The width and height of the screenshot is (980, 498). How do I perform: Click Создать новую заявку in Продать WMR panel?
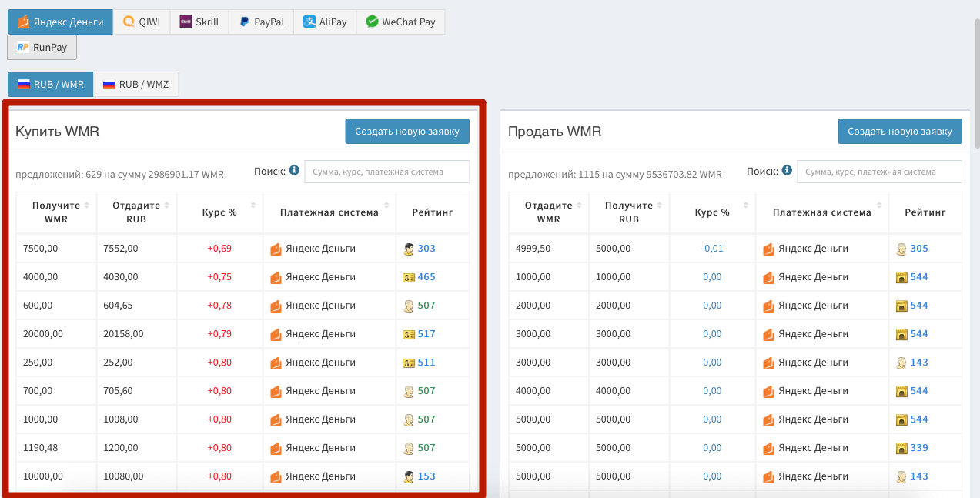[x=900, y=131]
